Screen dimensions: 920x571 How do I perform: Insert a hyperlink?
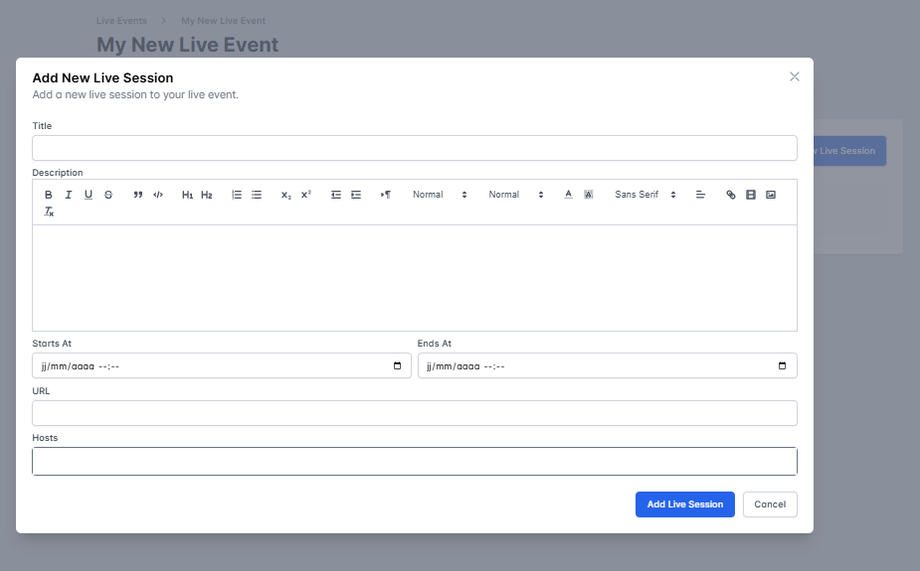pos(730,195)
